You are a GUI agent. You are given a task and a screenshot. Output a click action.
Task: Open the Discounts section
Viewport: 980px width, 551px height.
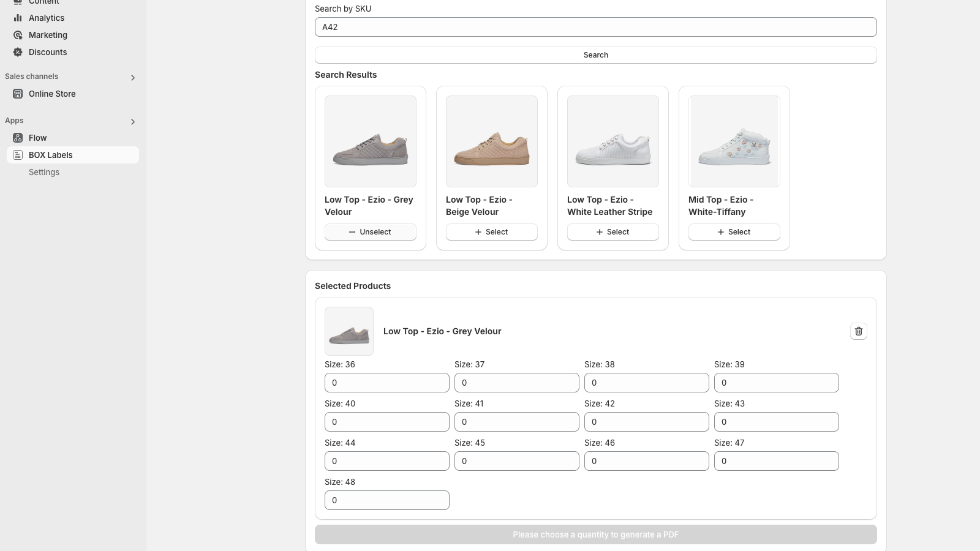click(x=48, y=52)
